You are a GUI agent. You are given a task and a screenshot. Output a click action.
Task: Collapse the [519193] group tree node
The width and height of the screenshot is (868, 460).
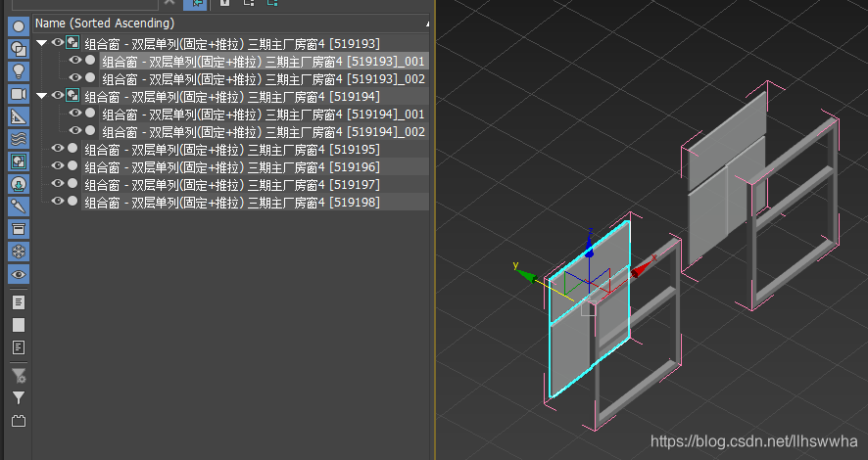[x=41, y=43]
